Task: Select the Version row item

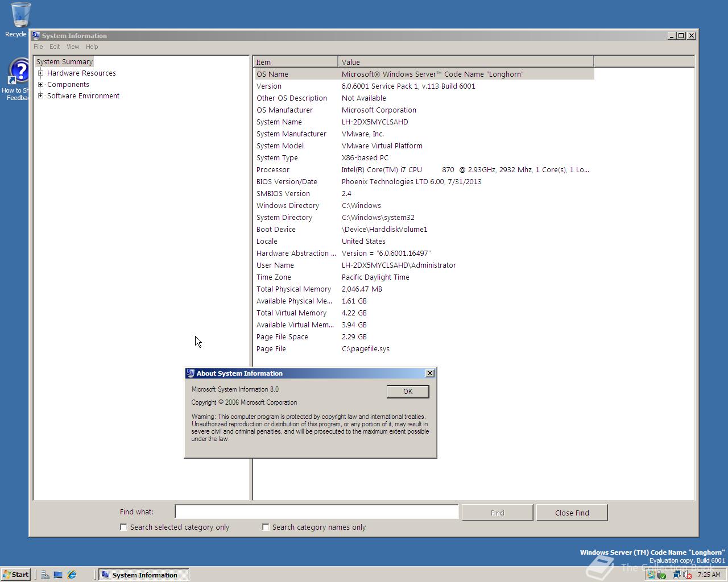Action: coord(424,86)
